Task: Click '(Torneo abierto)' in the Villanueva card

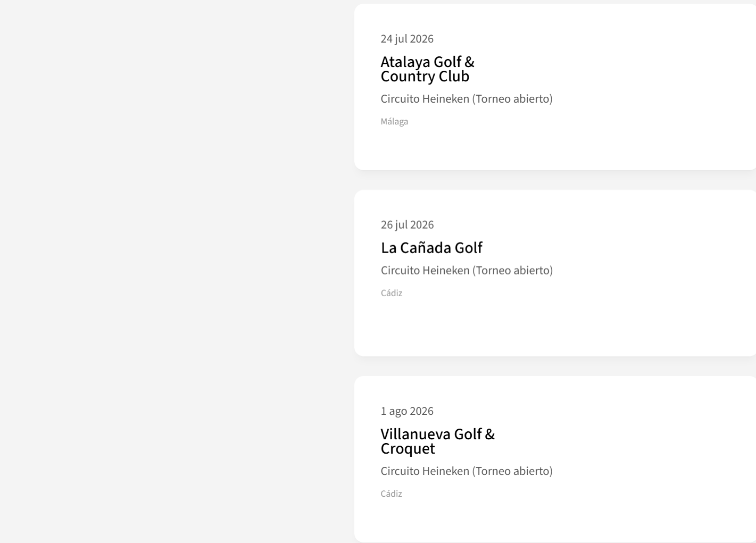Action: click(x=512, y=471)
